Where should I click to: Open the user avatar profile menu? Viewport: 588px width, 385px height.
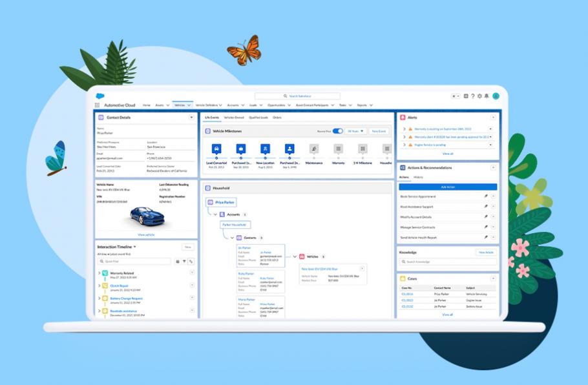point(496,96)
